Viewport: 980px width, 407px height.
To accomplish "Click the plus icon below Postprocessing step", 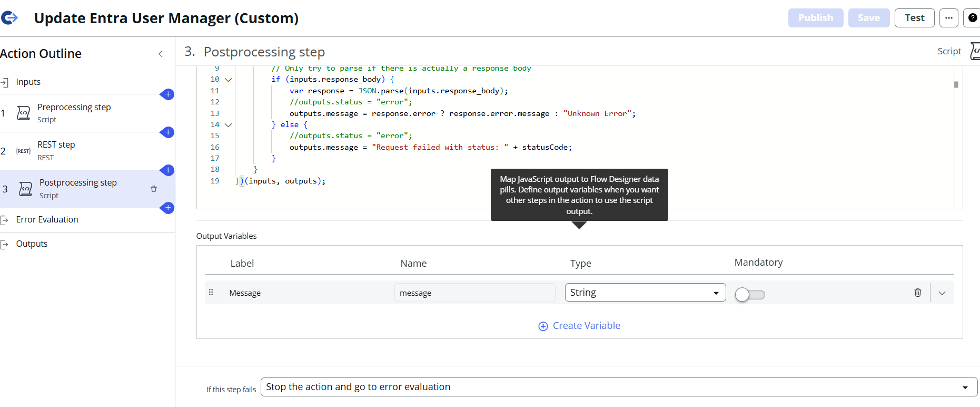I will pyautogui.click(x=167, y=208).
